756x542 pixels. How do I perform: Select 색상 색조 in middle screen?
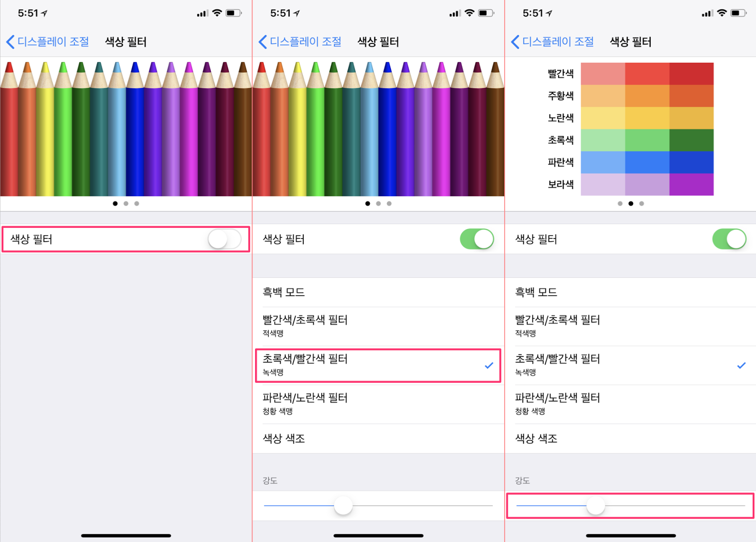click(378, 439)
